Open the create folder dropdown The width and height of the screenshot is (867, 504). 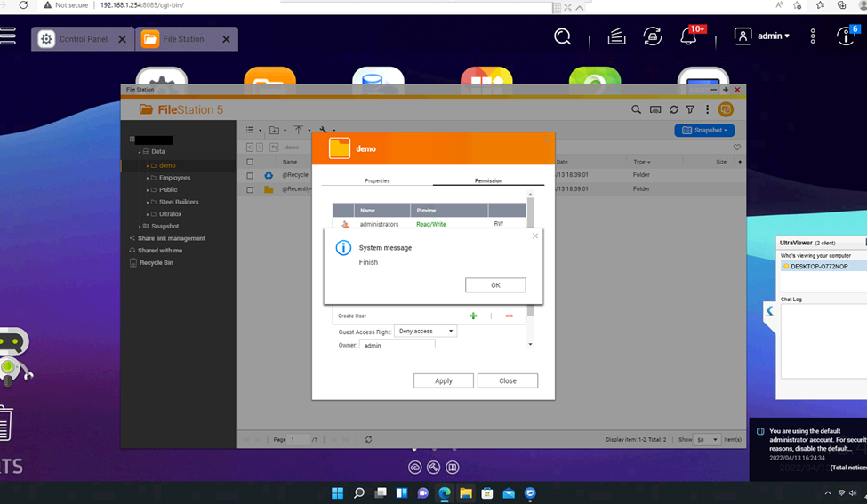point(277,130)
